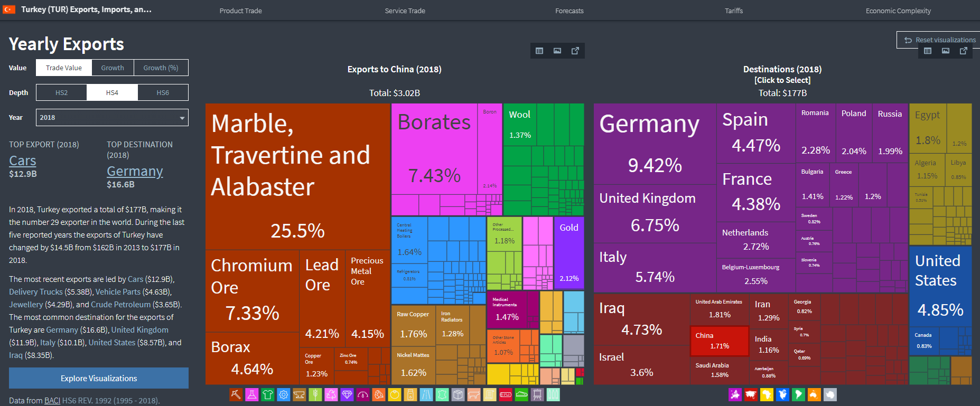Save Exports to China chart as image
Screen dimensions: 980x406
coord(557,51)
